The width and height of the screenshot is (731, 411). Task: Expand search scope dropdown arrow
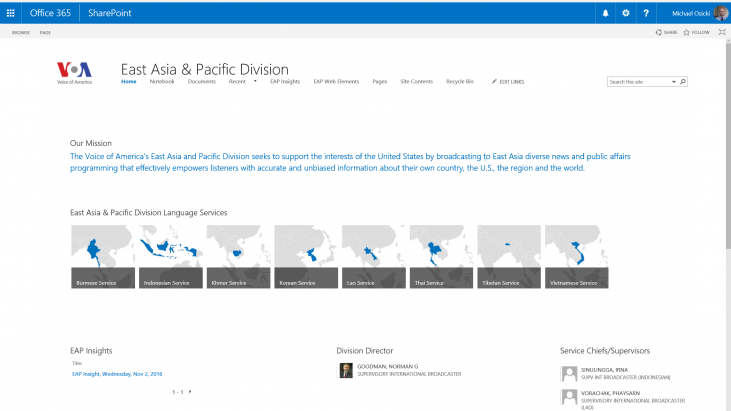(x=674, y=82)
